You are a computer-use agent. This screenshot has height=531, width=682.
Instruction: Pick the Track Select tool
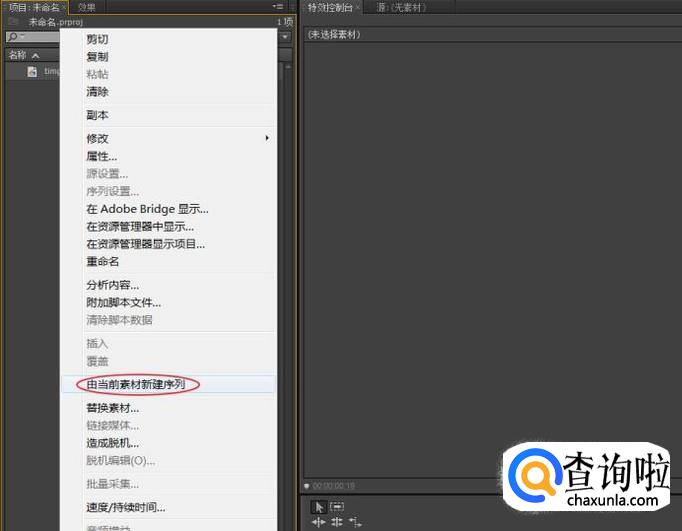click(x=337, y=506)
